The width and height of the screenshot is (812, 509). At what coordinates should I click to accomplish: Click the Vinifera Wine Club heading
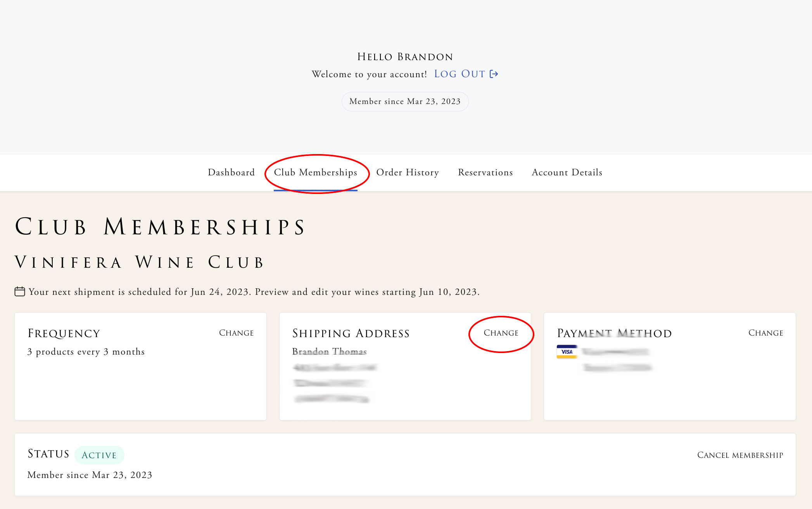tap(140, 262)
